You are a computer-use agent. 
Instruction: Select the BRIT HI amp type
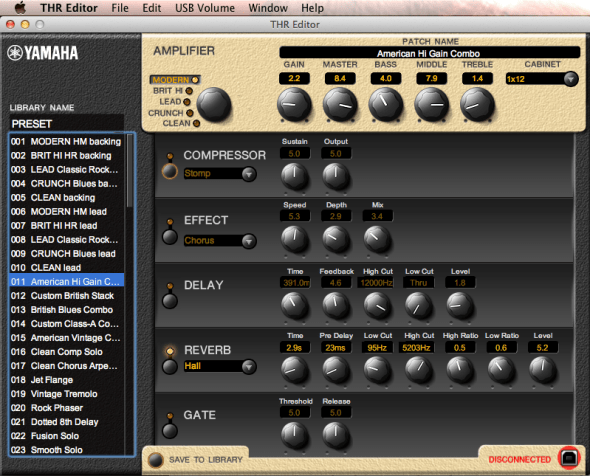173,91
